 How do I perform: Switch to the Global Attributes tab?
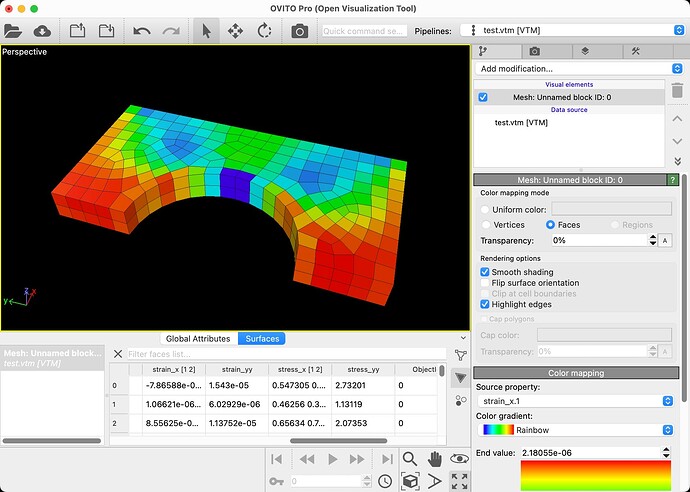click(x=198, y=338)
